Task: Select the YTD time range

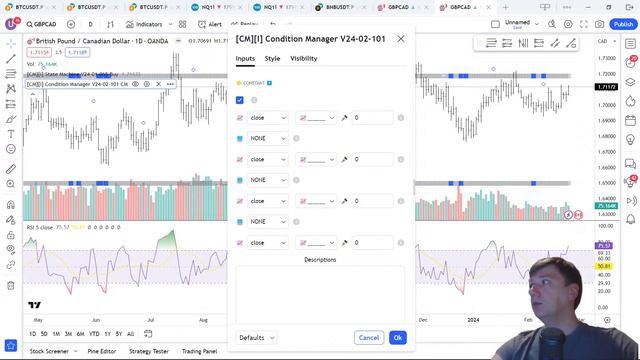Action: (x=94, y=334)
